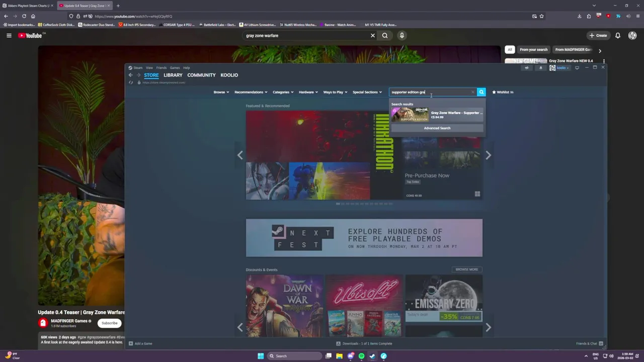Screen dimensions: 644x362
Task: Open the koolio account dropdown in Steam
Action: [559, 68]
